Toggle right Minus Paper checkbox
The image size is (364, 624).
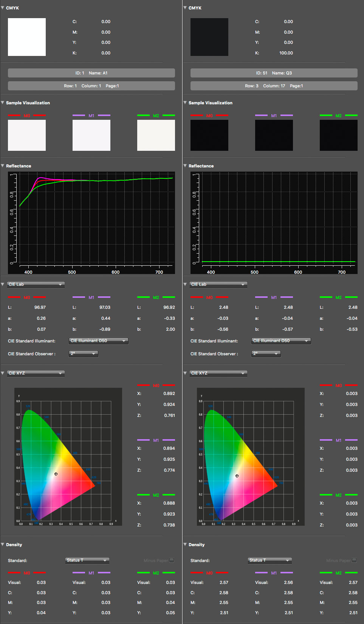[355, 560]
